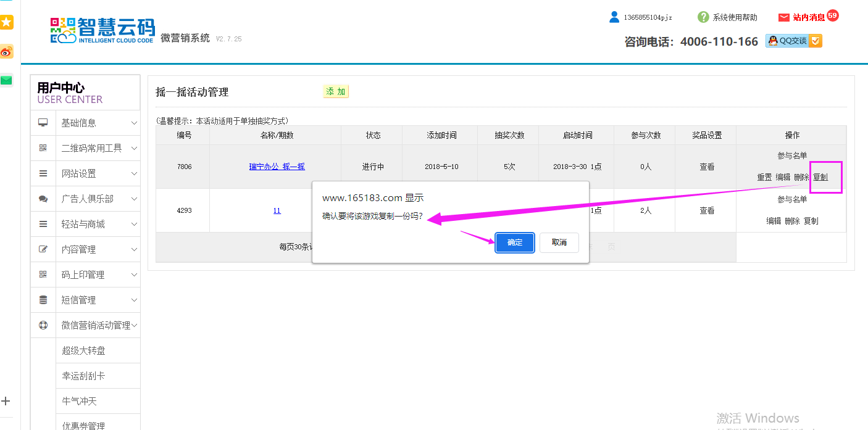This screenshot has width=868, height=430.
Task: Click the 添加 button to add activity
Action: click(x=336, y=91)
